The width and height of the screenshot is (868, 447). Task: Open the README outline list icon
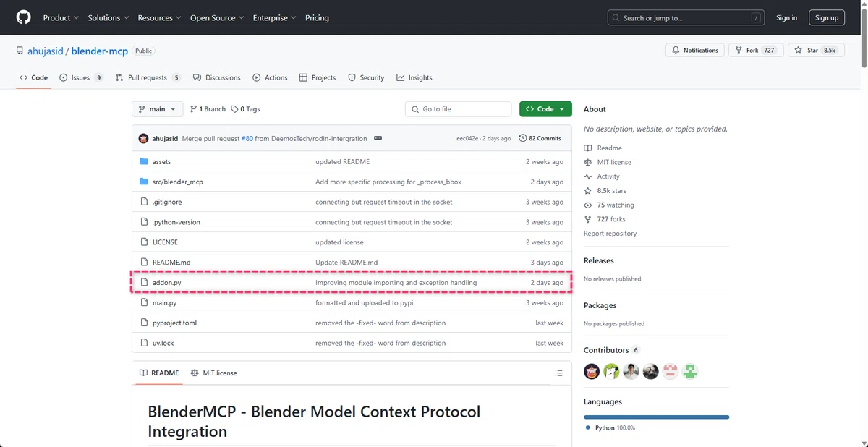pyautogui.click(x=558, y=373)
